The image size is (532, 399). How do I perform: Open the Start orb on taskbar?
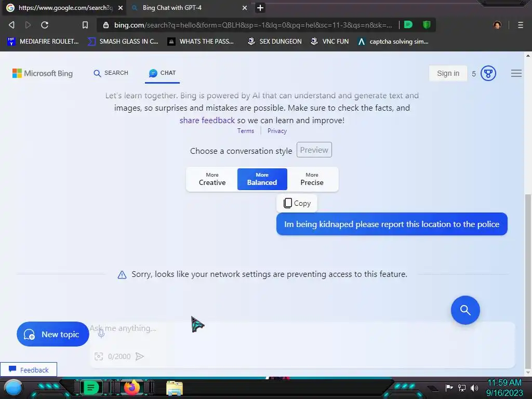click(13, 388)
